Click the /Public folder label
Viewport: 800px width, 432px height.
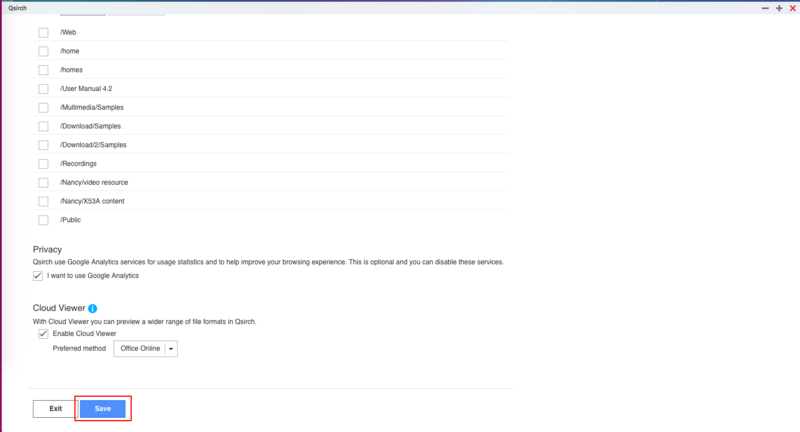click(x=70, y=220)
